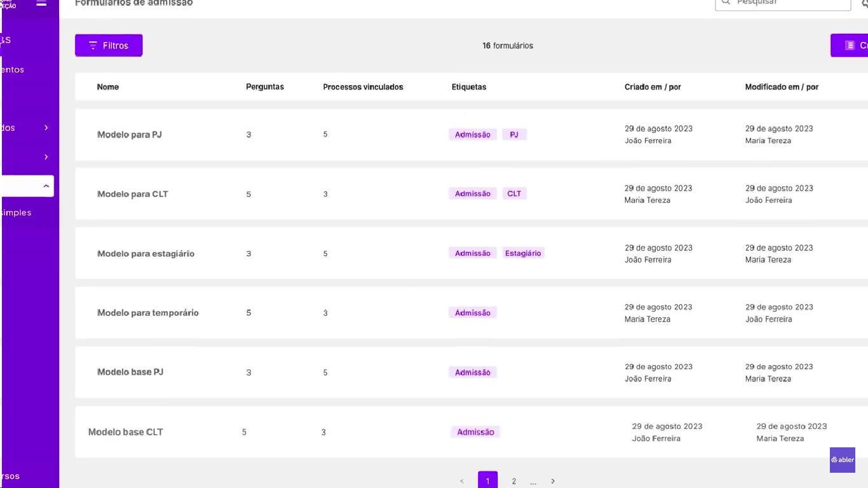Screen dimensions: 868x488
Task: Click the CLT tag on Modelo para CLT
Action: point(514,193)
